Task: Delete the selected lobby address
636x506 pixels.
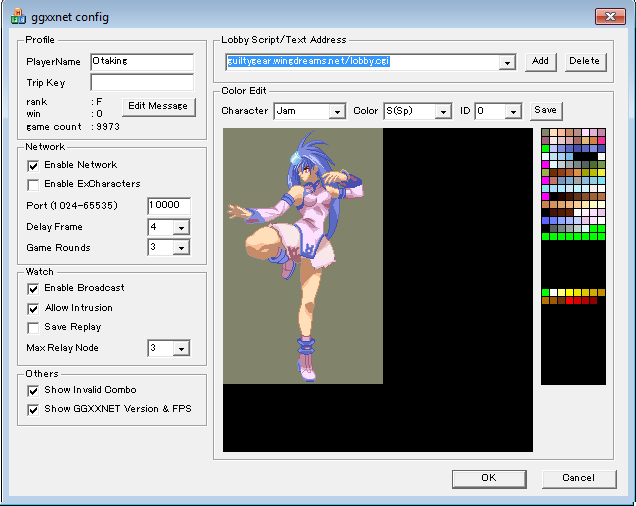Action: coord(585,61)
